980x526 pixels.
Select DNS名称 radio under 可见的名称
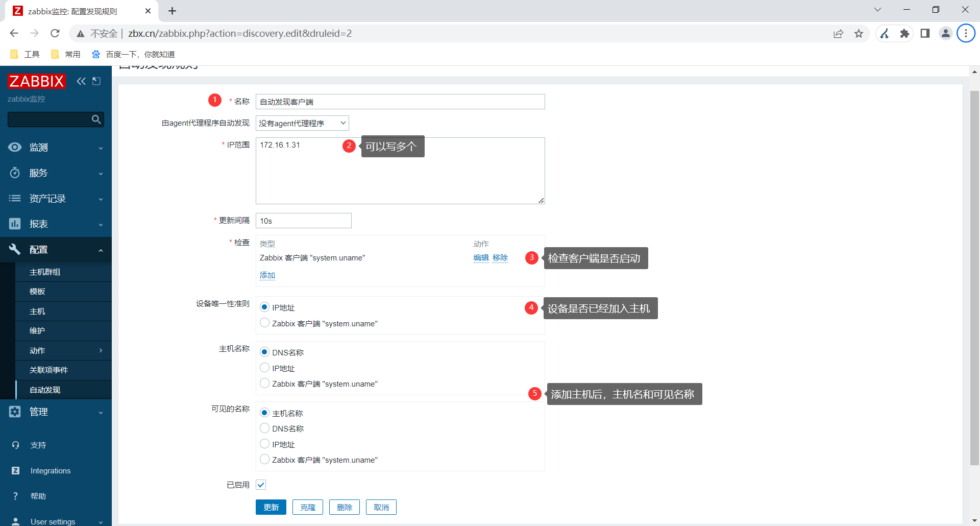point(264,428)
